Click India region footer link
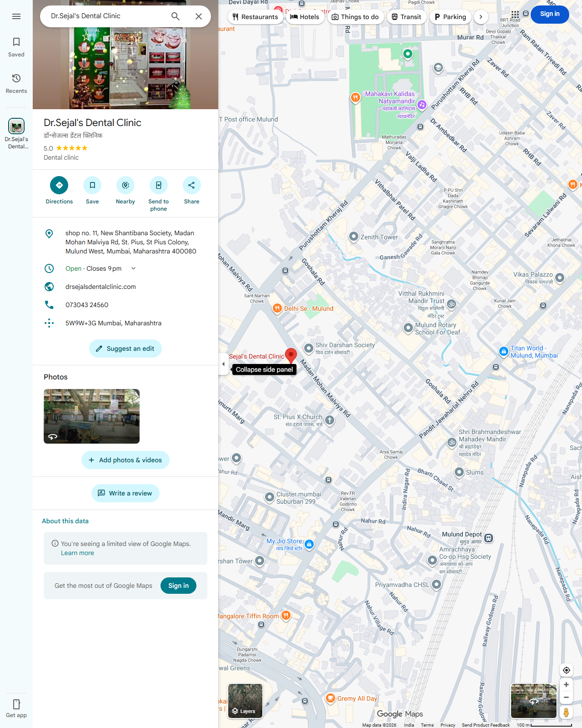Viewport: 582px width, 728px height. [409, 725]
